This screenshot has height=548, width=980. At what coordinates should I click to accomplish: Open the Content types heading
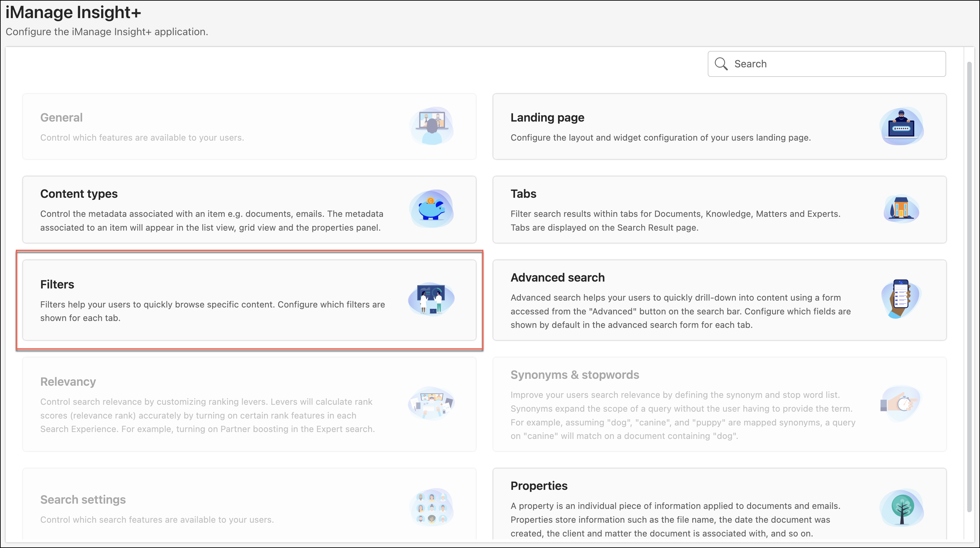(x=79, y=194)
